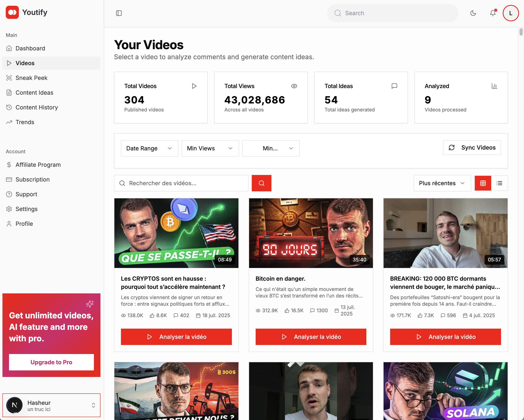Click red search videos button

click(x=261, y=183)
